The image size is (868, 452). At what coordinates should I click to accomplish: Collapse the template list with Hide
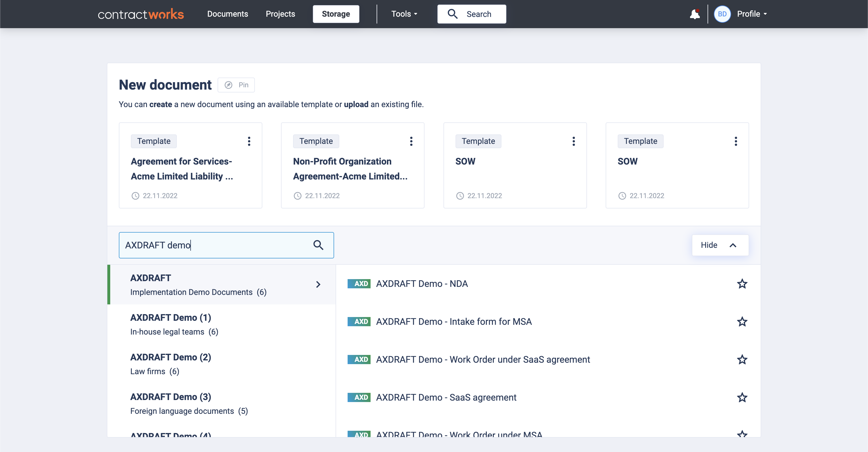(x=720, y=245)
